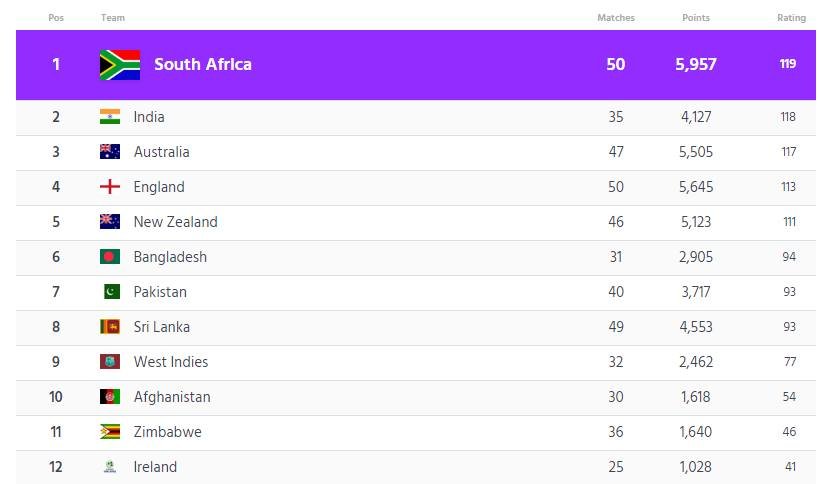Select Afghanistan's rating value 54
819x484 pixels.
coord(789,397)
